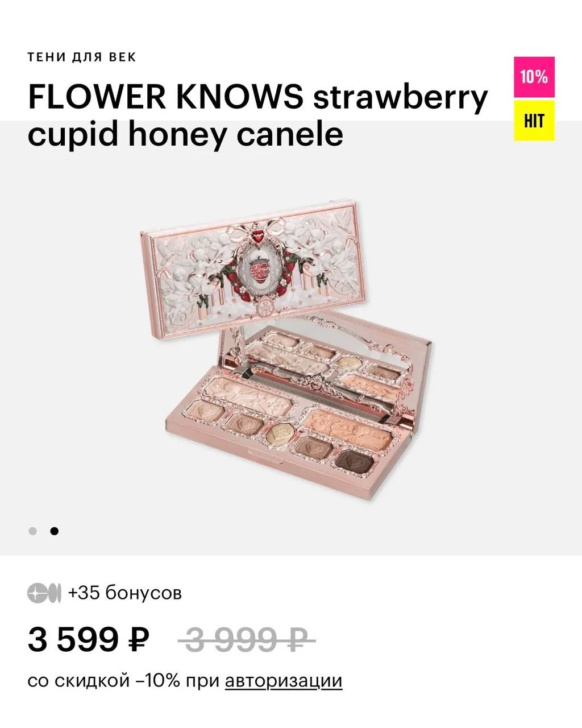The height and width of the screenshot is (728, 582).
Task: Click the со скидкой –10% text
Action: tap(124, 681)
